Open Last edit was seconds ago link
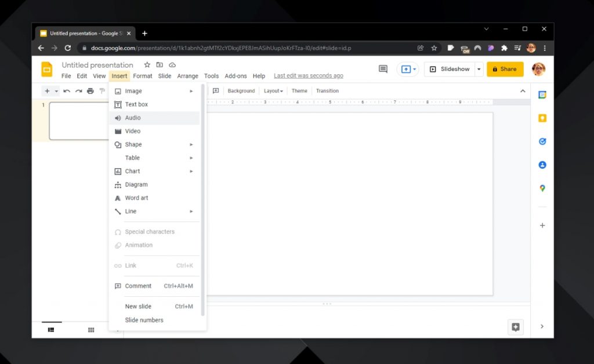The height and width of the screenshot is (364, 594). point(309,76)
